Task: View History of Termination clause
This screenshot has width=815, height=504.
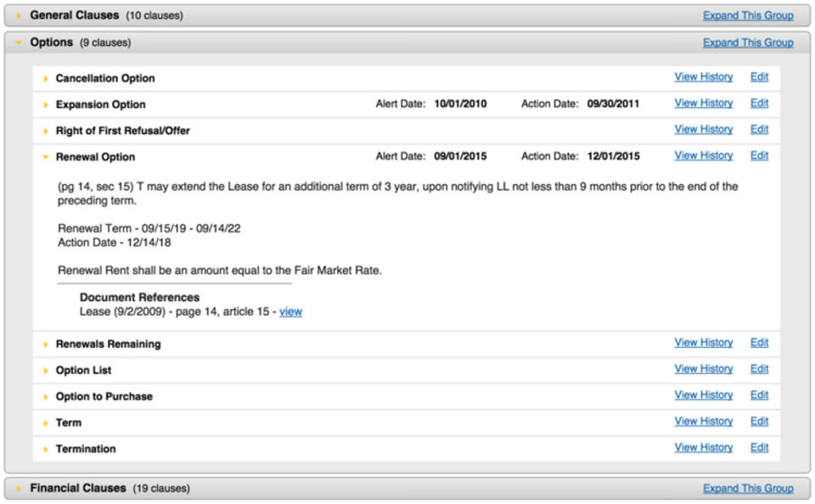Action: coord(704,448)
